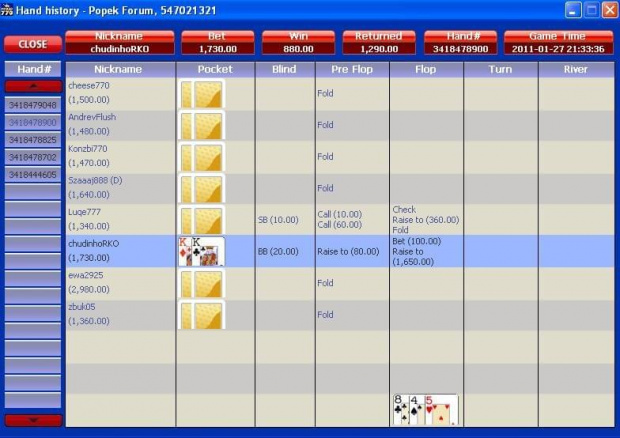Click Luqe777's face-down pocket cards

click(202, 220)
